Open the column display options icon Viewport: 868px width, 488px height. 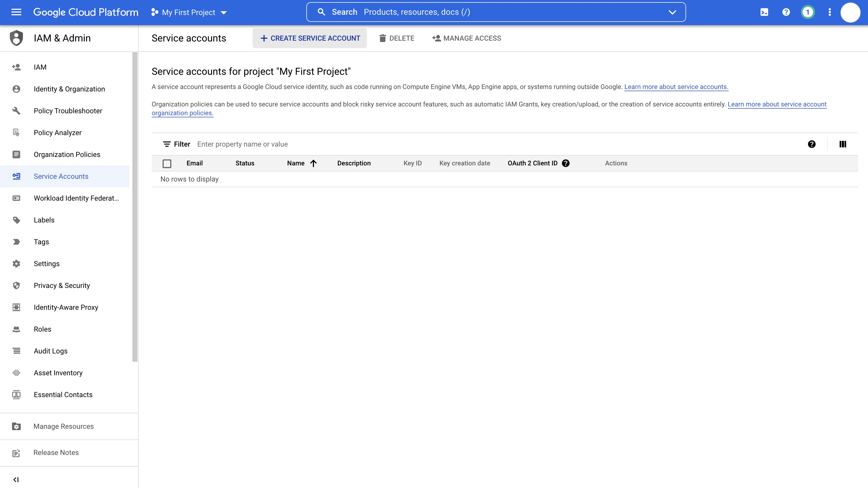843,144
